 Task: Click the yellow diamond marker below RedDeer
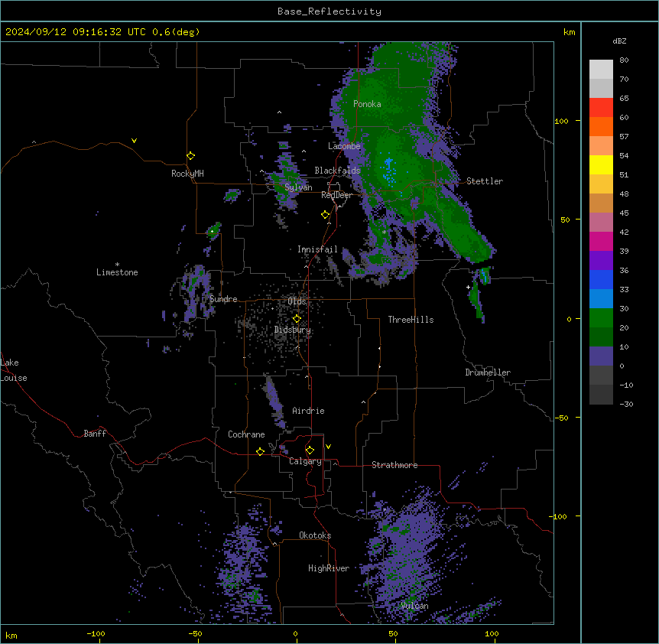click(326, 215)
